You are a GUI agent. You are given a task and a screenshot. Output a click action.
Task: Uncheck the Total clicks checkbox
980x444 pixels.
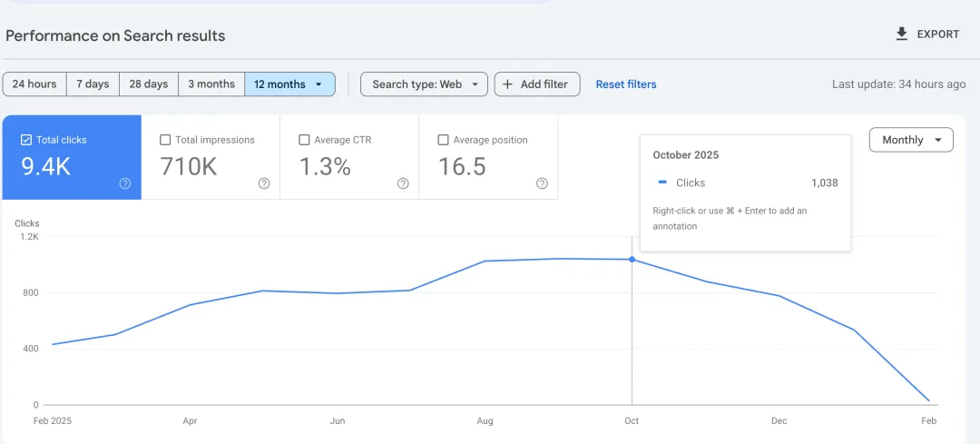click(26, 140)
